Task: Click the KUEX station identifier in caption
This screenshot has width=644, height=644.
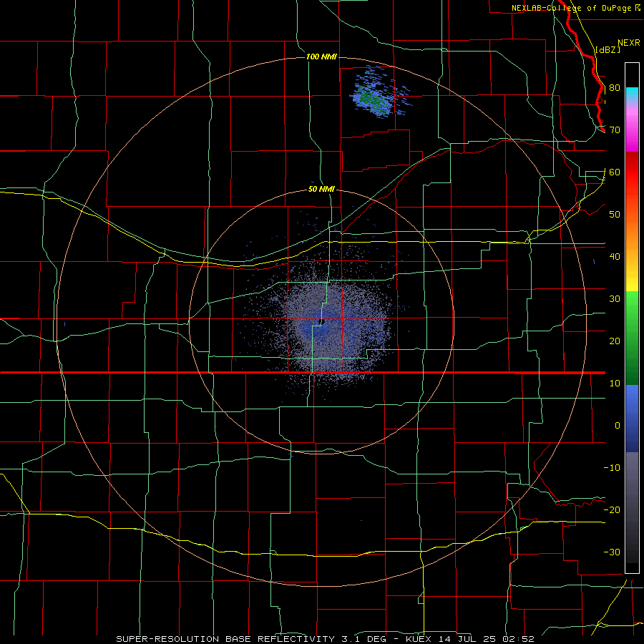Action: pos(419,639)
